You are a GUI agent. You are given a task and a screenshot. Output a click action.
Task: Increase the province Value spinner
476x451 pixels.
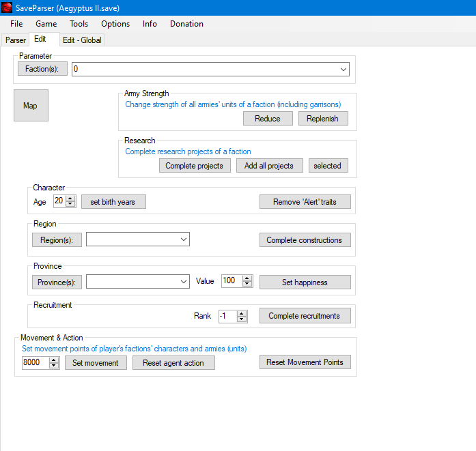pyautogui.click(x=247, y=278)
